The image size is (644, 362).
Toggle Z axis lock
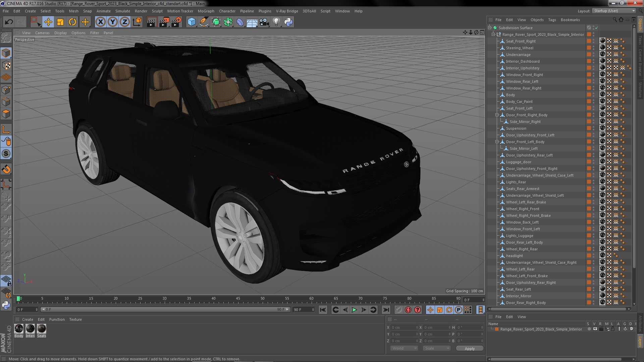(x=125, y=22)
